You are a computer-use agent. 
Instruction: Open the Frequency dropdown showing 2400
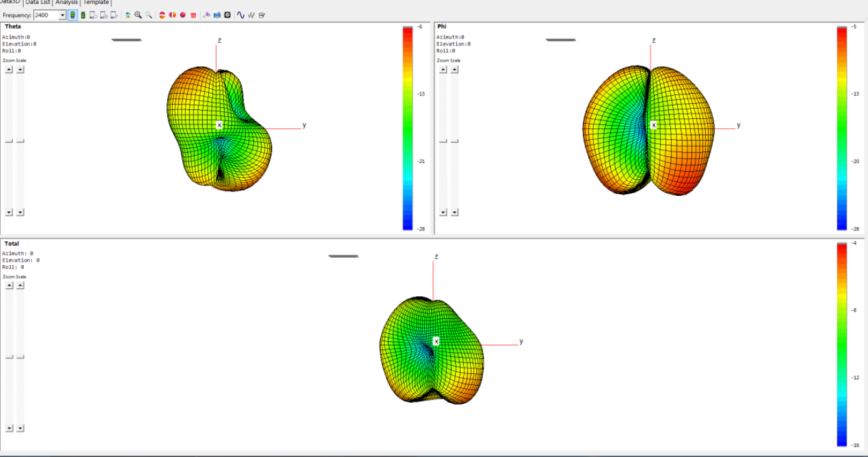[49, 15]
